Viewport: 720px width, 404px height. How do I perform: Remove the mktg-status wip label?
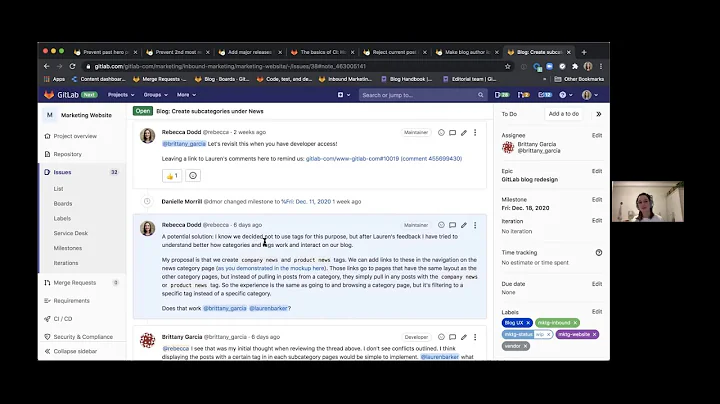(x=548, y=334)
